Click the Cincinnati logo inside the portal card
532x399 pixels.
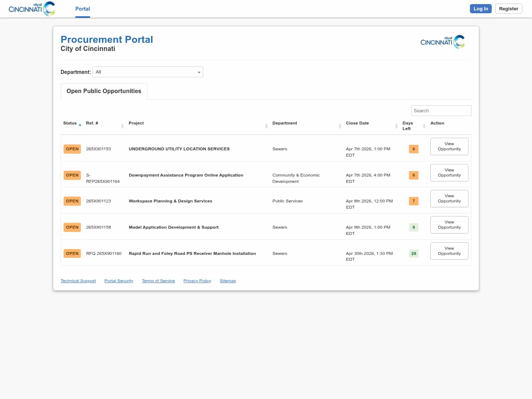[x=442, y=42]
